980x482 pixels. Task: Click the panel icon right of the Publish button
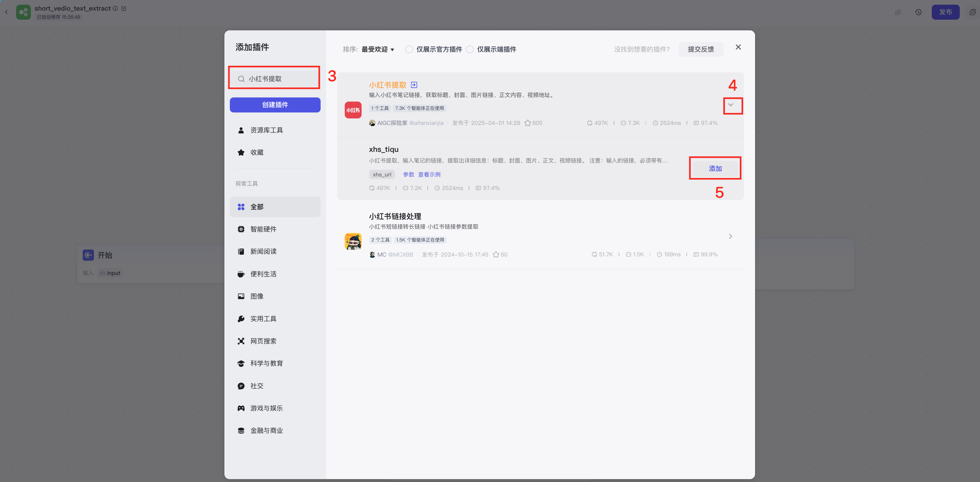pos(972,12)
